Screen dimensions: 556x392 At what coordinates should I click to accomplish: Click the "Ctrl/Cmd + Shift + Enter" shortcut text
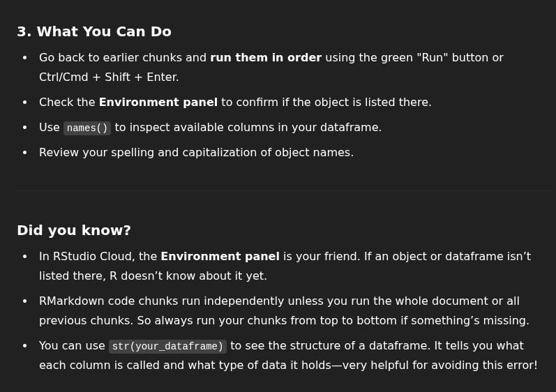(108, 77)
